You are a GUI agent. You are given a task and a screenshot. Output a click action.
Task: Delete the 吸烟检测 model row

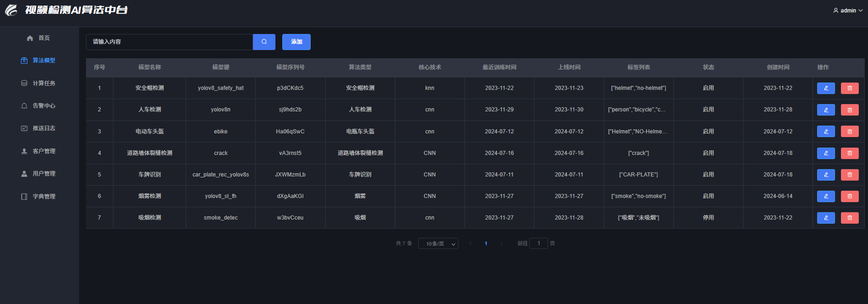(x=850, y=218)
